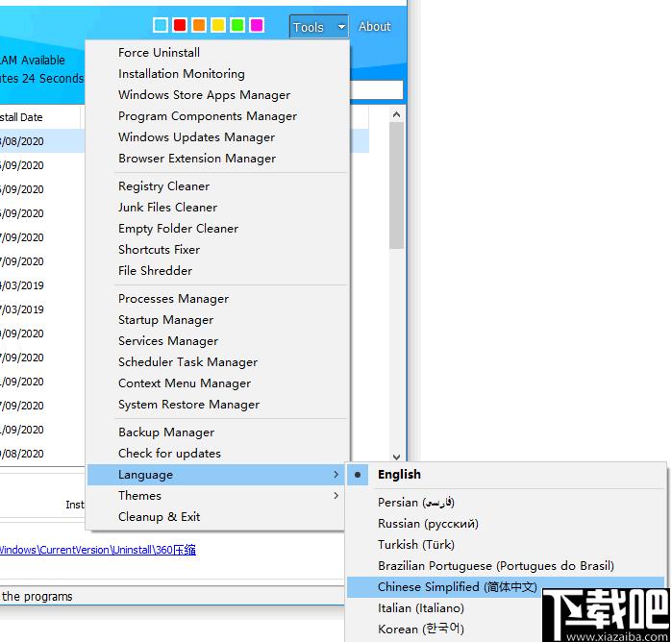Open Installation Monitoring
Image resolution: width=672 pixels, height=642 pixels.
[x=217, y=74]
